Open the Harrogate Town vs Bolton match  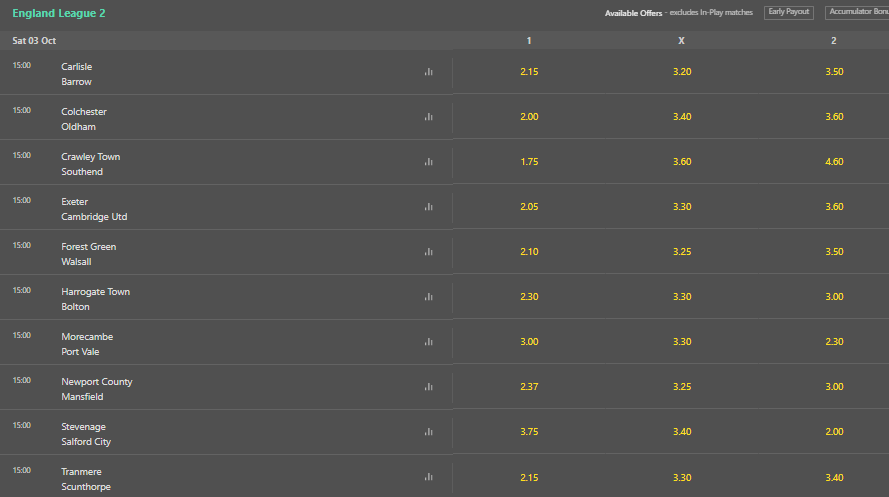95,299
